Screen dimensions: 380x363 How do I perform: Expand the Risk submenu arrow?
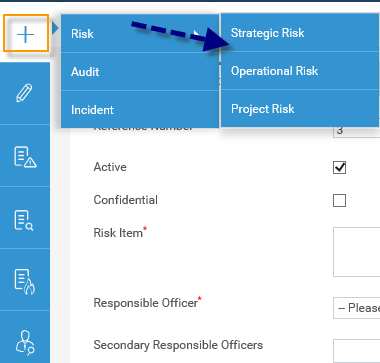pos(197,33)
